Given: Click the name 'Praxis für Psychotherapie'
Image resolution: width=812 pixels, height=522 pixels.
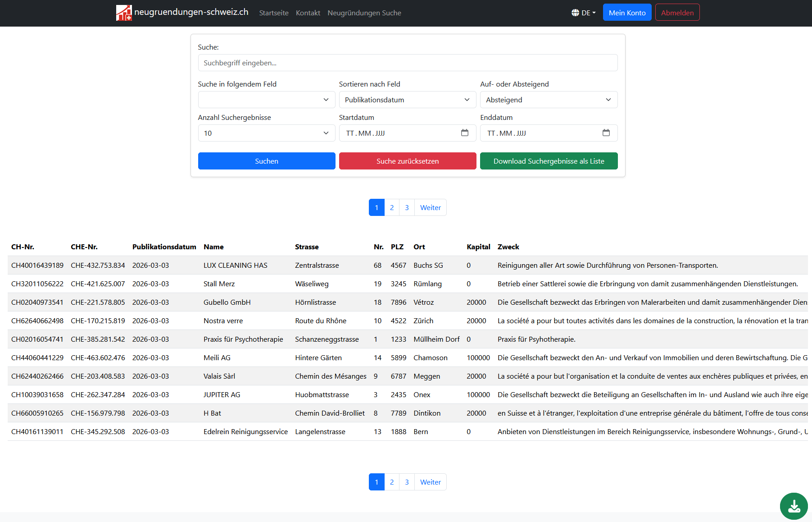Looking at the screenshot, I should coord(243,339).
